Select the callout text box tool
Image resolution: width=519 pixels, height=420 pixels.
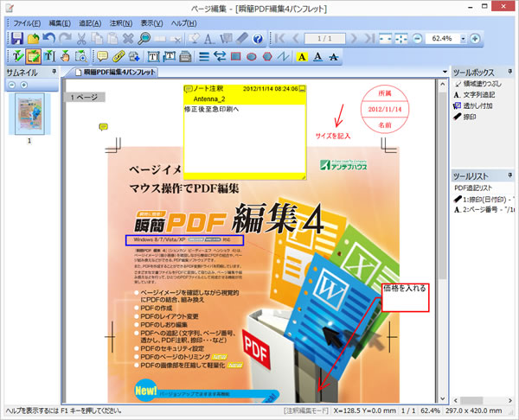click(x=170, y=56)
